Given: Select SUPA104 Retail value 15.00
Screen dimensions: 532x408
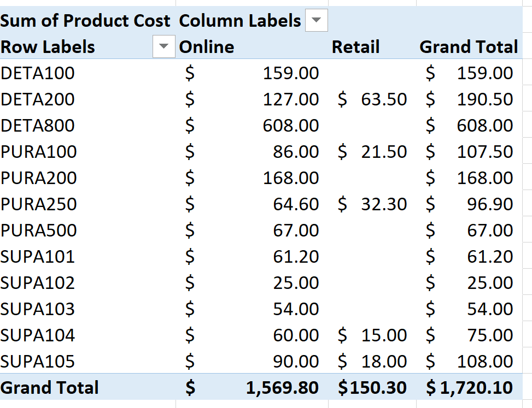Looking at the screenshot, I should pos(383,335).
